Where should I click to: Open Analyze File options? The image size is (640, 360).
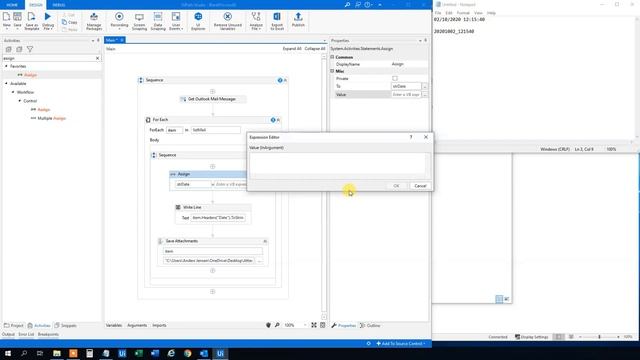coord(256,20)
